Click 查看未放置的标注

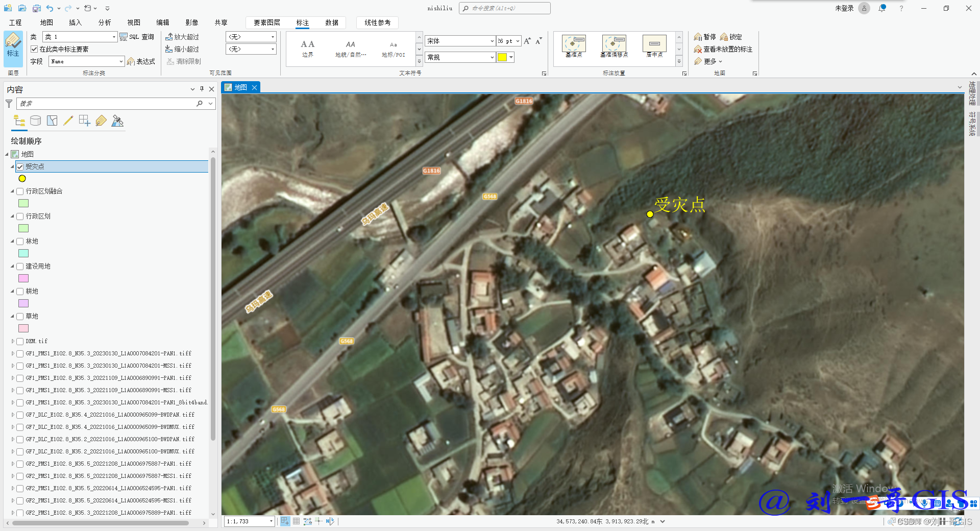[723, 49]
